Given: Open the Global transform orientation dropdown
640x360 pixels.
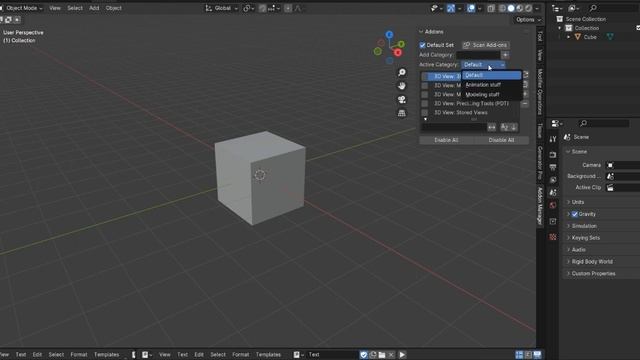Looking at the screenshot, I should [x=222, y=8].
